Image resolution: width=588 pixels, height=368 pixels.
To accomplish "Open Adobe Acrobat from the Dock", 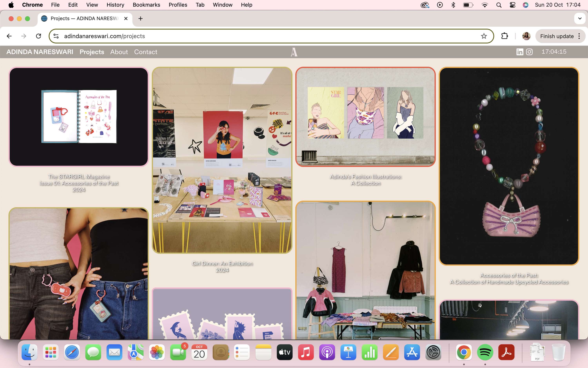I will (x=506, y=352).
